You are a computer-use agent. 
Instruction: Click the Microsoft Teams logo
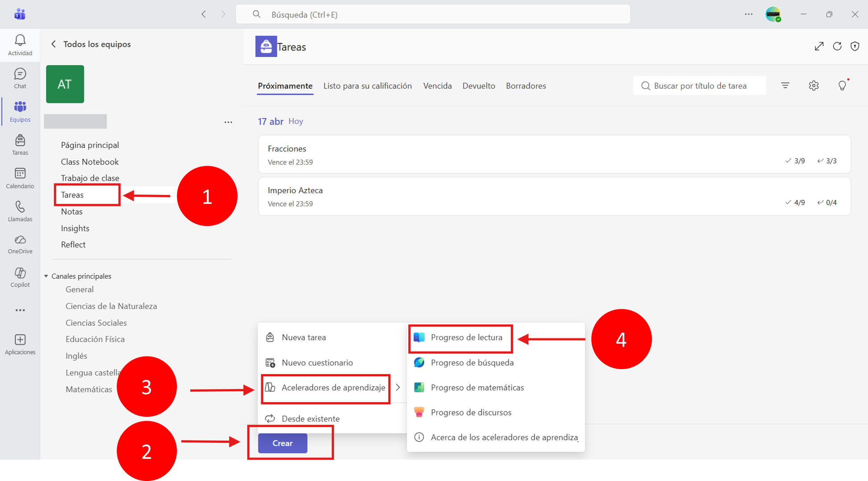point(20,14)
